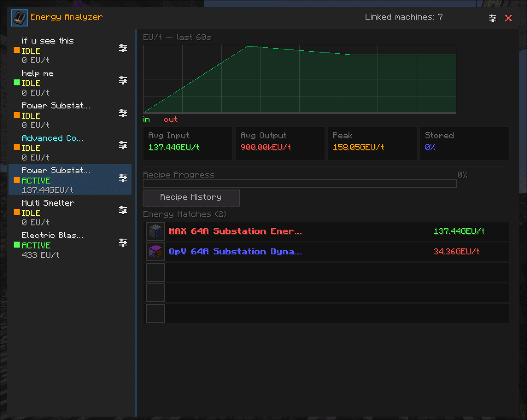Click the EU/t last 60s graph
The height and width of the screenshot is (420, 527).
(299, 79)
